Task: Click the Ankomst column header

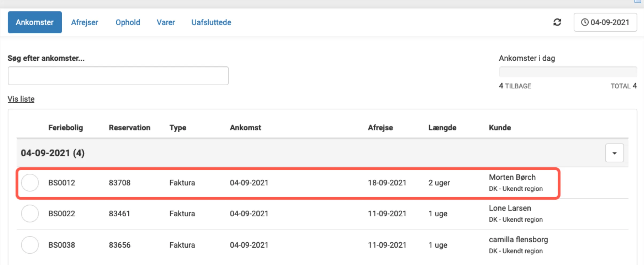Action: pos(245,128)
